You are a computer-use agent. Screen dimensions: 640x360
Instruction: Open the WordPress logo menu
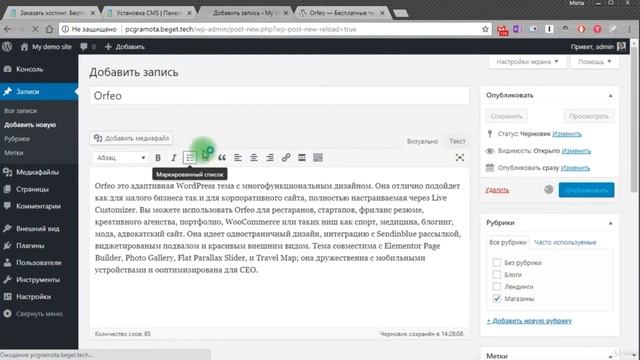pyautogui.click(x=7, y=47)
